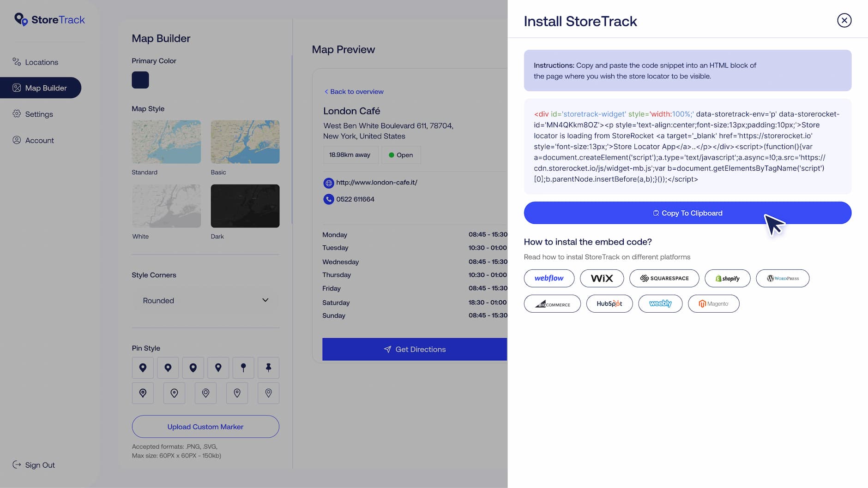Viewport: 868px width, 488px height.
Task: Open WordPress install instructions
Action: click(783, 278)
